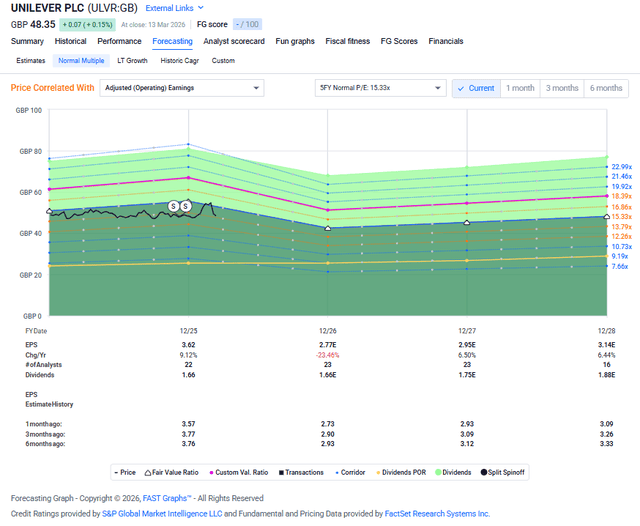Click the 13.79x multiple label
This screenshot has width=640, height=526.
coord(622,227)
